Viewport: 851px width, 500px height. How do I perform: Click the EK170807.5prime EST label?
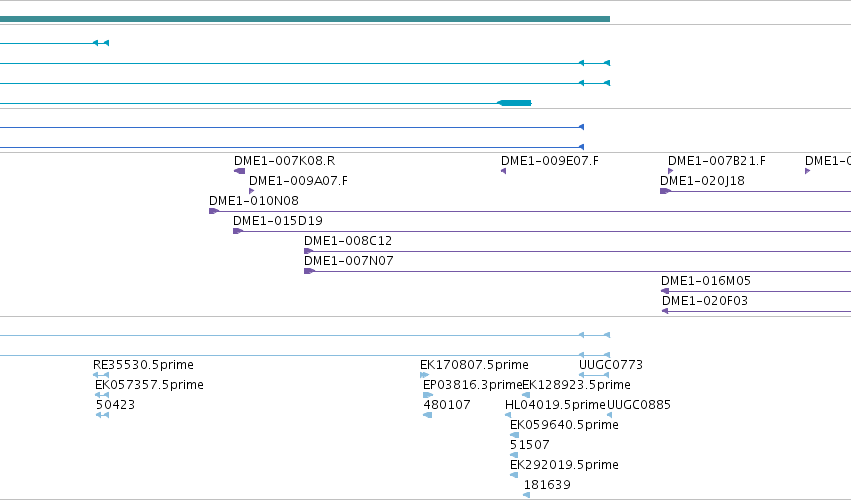[474, 365]
